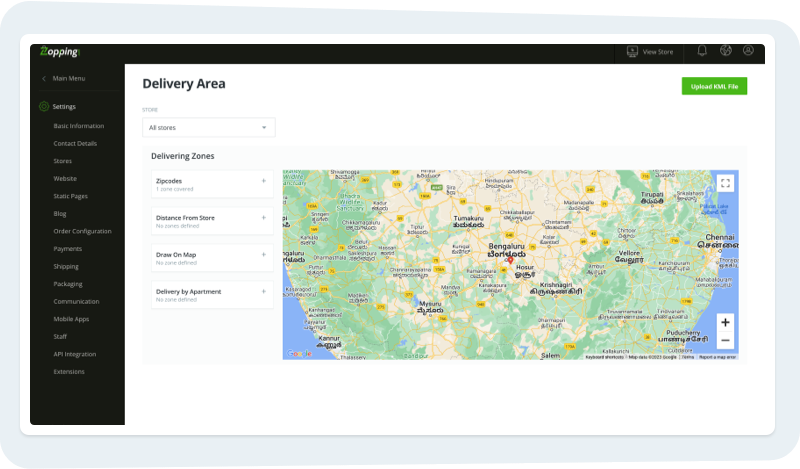Click the View Store link
Viewport: 800px width, 469px height.
658,52
